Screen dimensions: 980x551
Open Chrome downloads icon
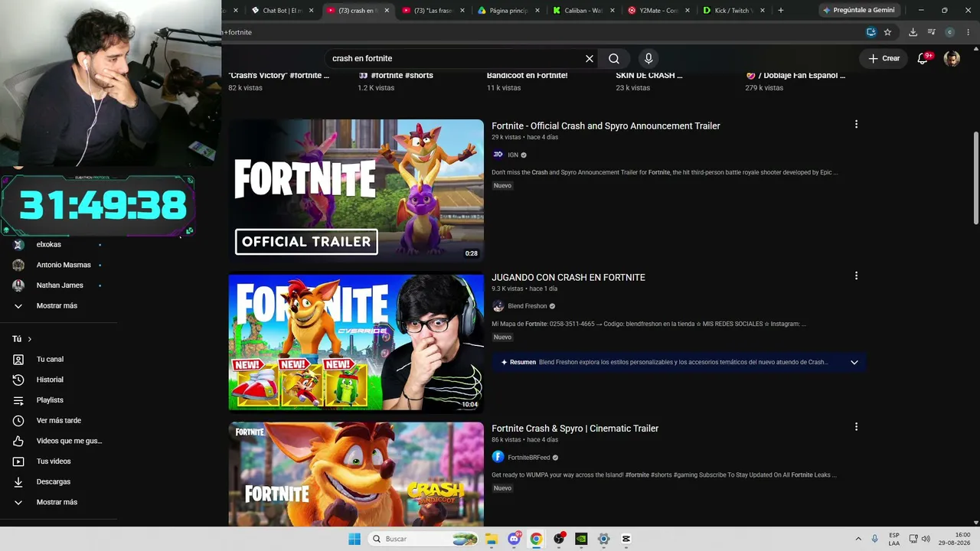[x=913, y=32]
